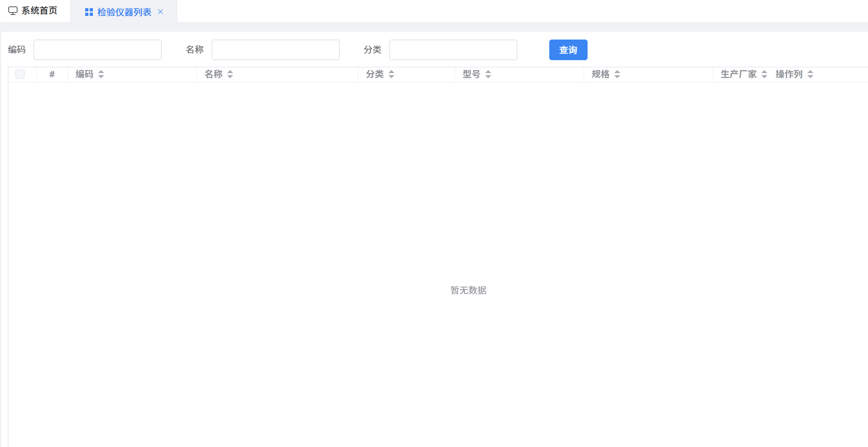Viewport: 868px width, 447px height.
Task: Click the grid icon on 检验仪器列表 tab
Action: [x=89, y=12]
